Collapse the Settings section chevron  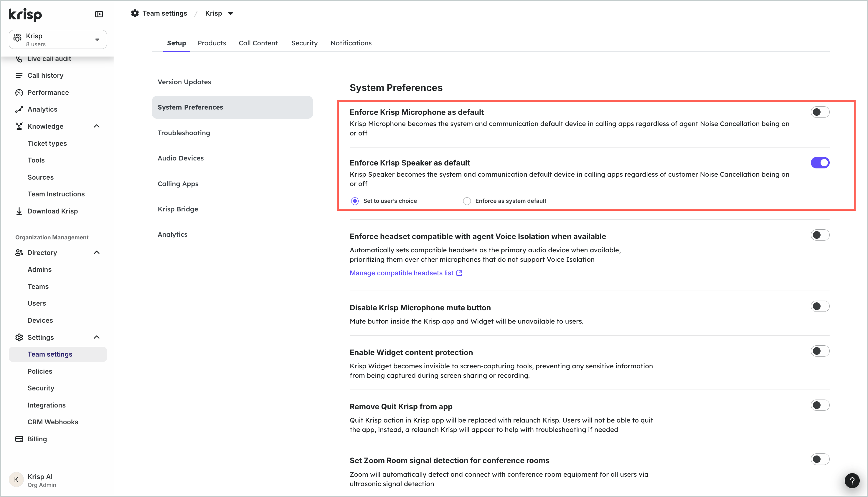pyautogui.click(x=97, y=337)
